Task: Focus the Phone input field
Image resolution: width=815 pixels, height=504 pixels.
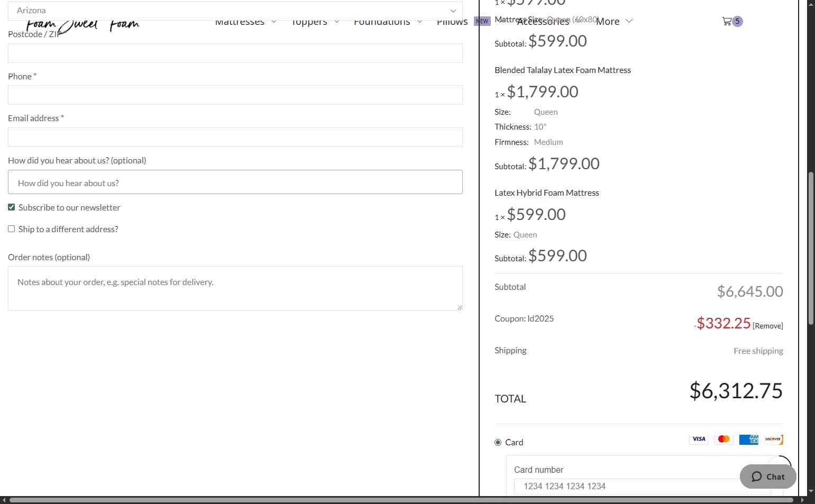Action: tap(235, 95)
